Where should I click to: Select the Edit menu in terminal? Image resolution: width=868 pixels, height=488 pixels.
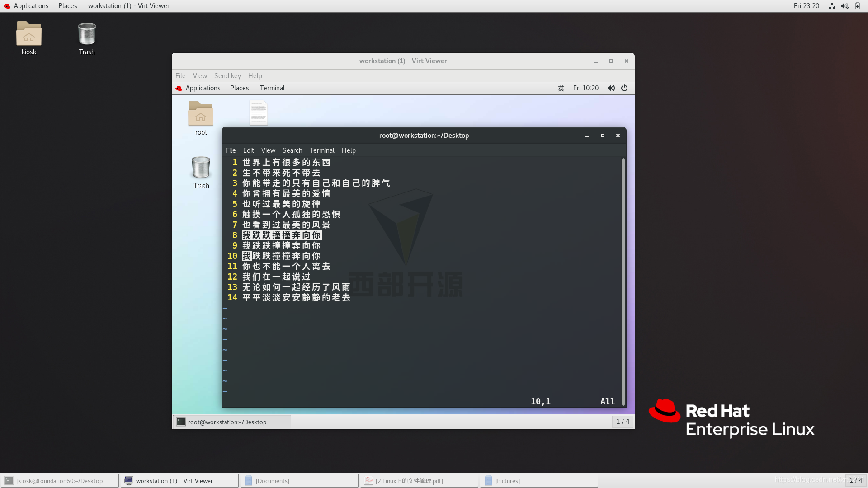(248, 150)
